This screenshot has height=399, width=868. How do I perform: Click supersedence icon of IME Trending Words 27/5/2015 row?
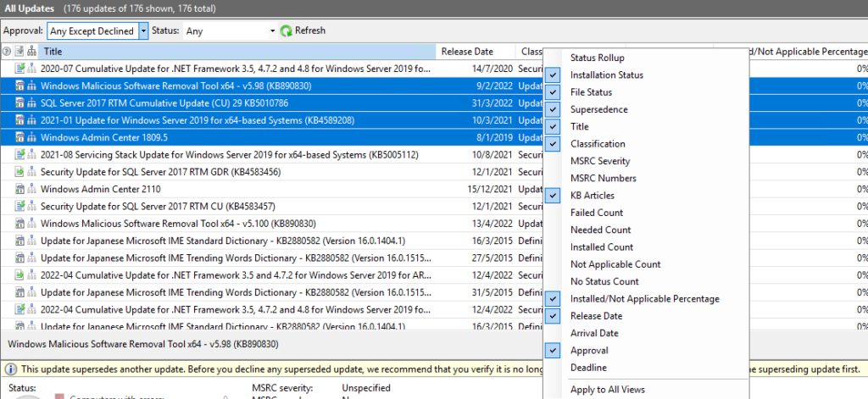click(x=31, y=258)
